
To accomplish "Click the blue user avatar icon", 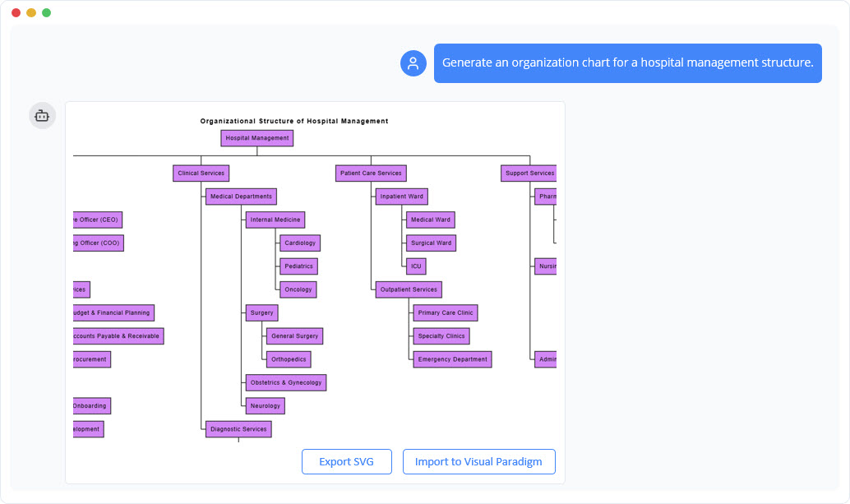I will (x=413, y=62).
